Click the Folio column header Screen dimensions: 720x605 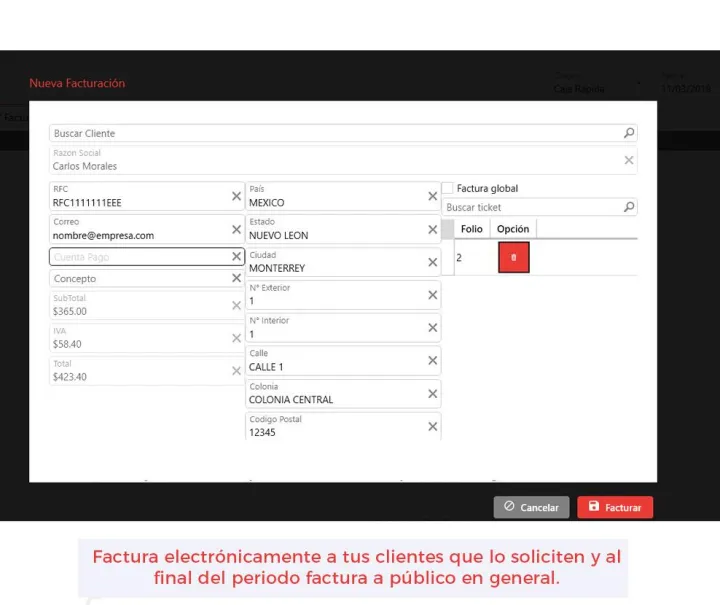(472, 229)
